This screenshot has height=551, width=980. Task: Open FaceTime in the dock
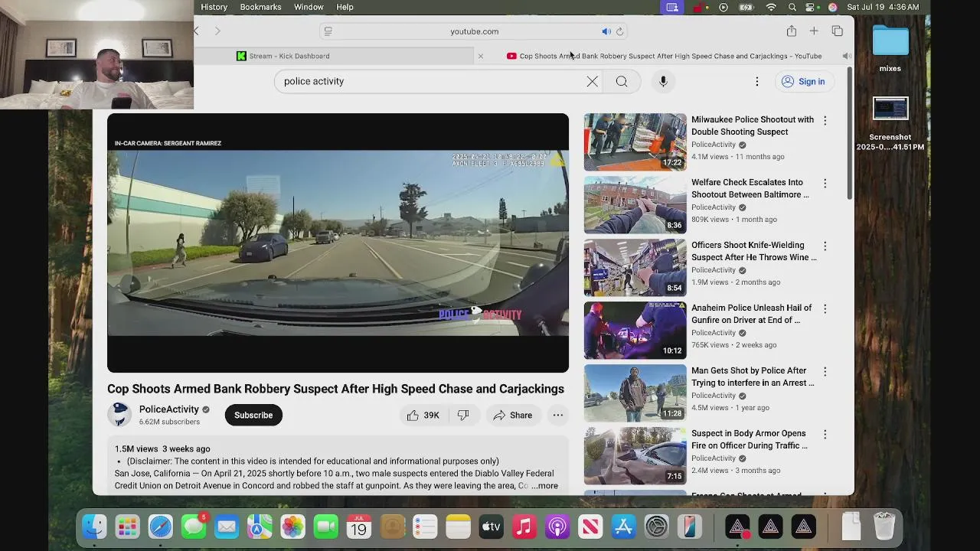[x=326, y=527]
